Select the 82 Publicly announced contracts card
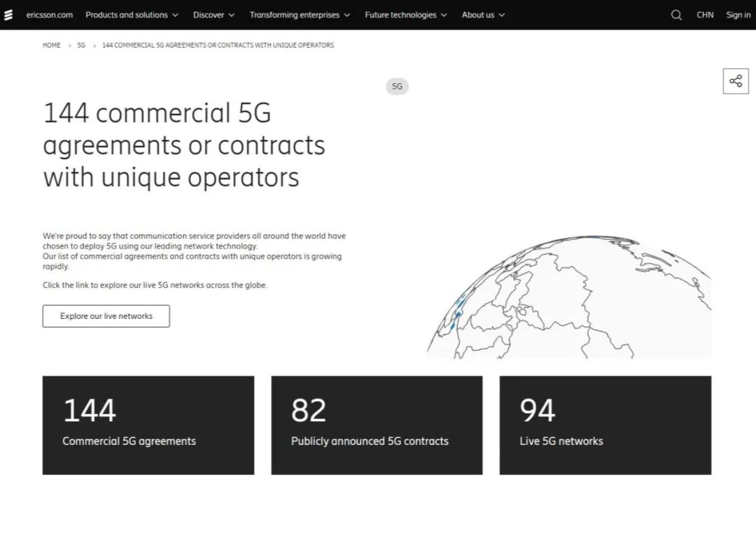Image resolution: width=756 pixels, height=533 pixels. [x=377, y=425]
